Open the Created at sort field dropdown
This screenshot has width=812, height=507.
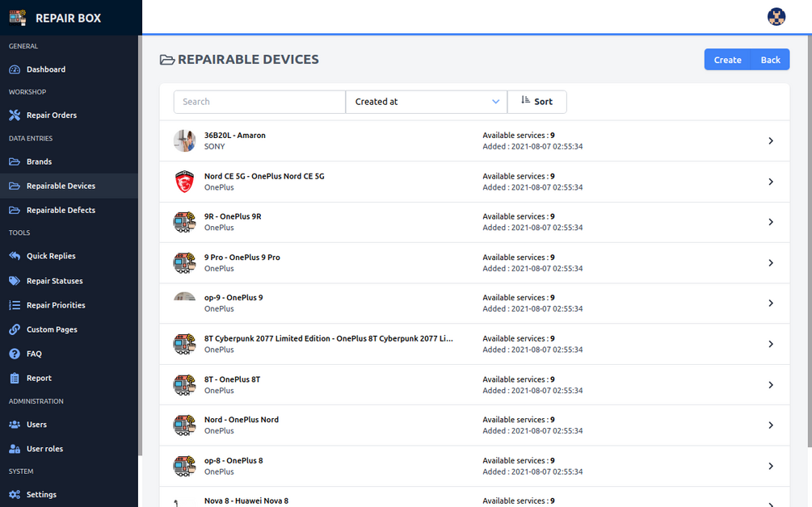[426, 102]
